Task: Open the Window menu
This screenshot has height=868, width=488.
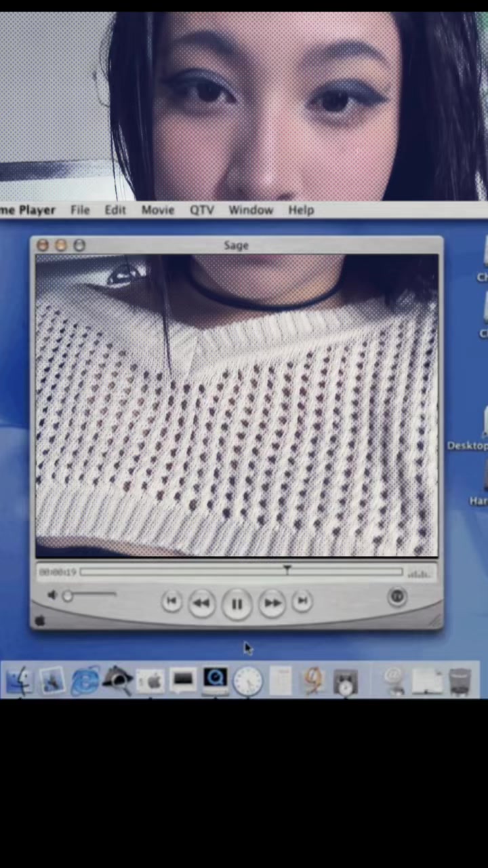Action: pos(251,210)
